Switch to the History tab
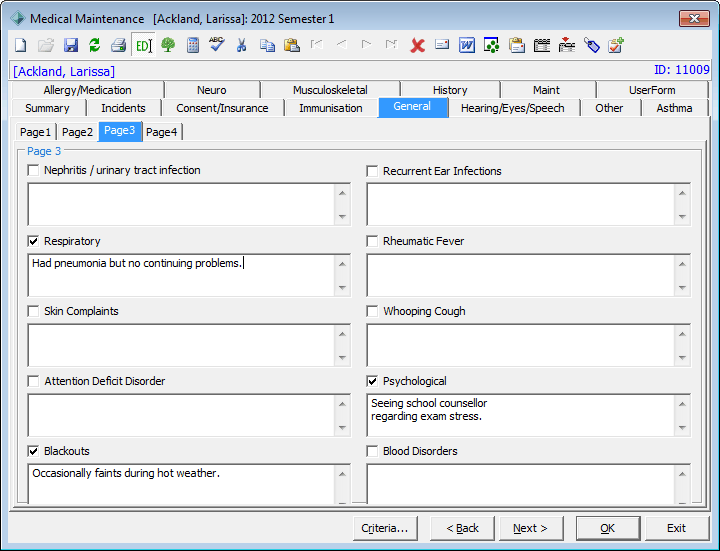The image size is (720, 551). pos(450,90)
